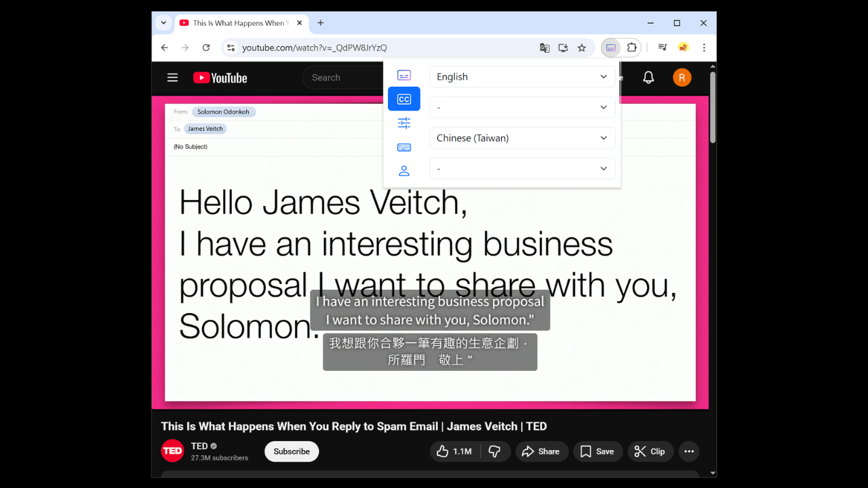Click the YouTube Search field
The height and width of the screenshot is (488, 868).
344,78
